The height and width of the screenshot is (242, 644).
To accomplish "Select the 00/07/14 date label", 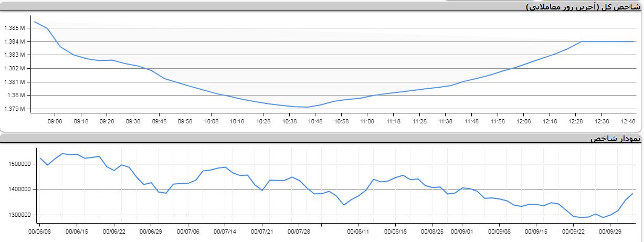I will [x=225, y=230].
